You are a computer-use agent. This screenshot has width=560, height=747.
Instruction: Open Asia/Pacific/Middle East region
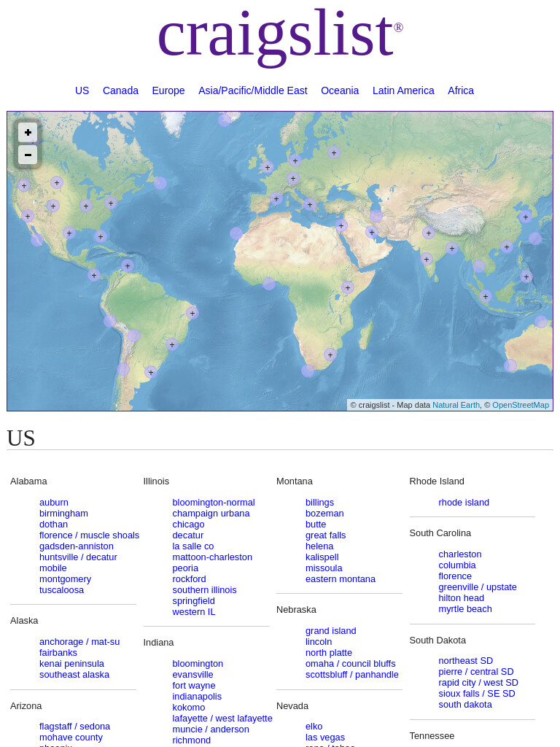tap(253, 90)
